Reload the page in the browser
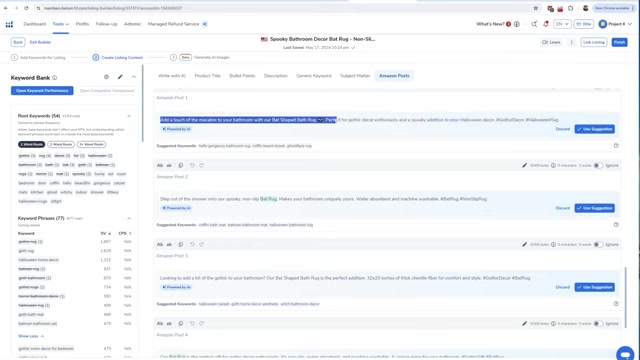 tap(26, 8)
